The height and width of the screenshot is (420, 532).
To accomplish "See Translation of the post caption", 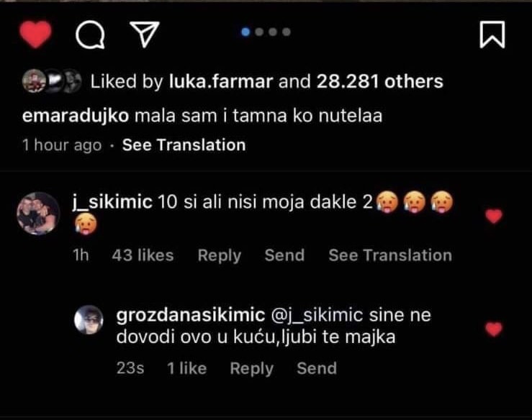I will tap(184, 145).
